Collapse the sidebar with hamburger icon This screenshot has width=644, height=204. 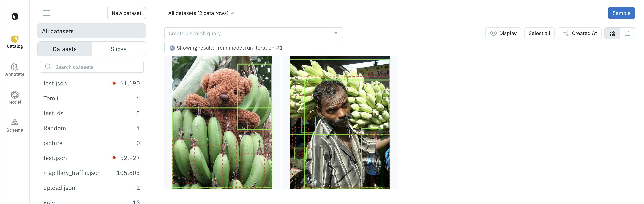[46, 13]
